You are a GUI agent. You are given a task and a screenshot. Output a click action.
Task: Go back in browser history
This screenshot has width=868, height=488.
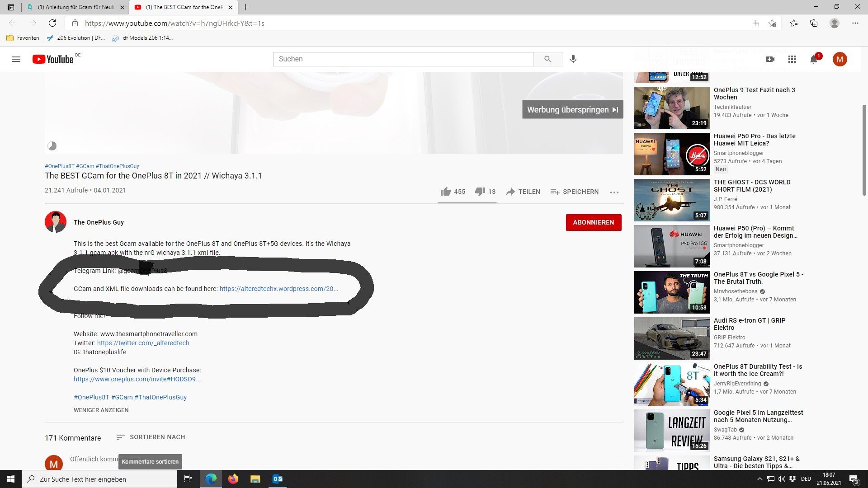click(13, 23)
